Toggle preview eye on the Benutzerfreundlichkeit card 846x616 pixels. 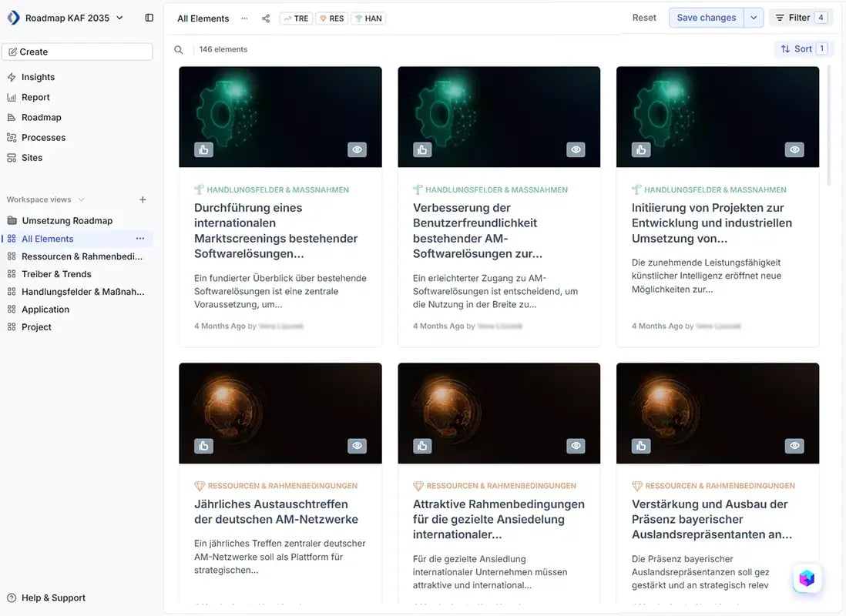coord(576,150)
